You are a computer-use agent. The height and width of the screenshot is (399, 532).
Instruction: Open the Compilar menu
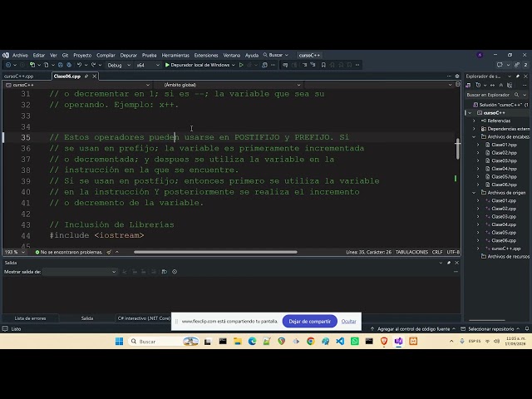[106, 55]
